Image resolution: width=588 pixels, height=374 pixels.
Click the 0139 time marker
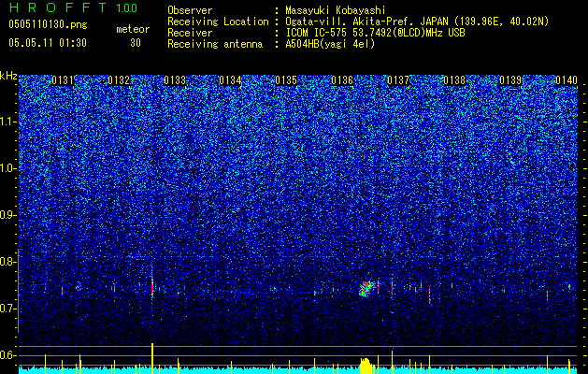pos(510,80)
